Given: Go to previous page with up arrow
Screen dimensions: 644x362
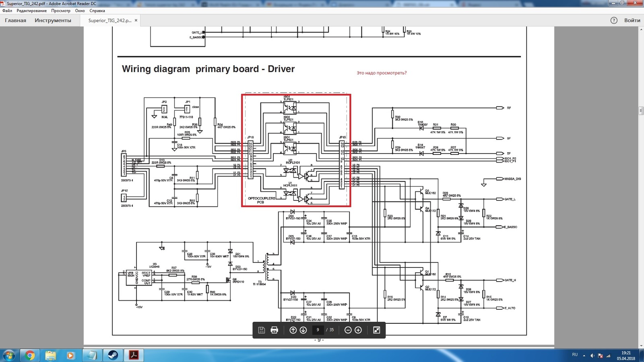Looking at the screenshot, I should pyautogui.click(x=293, y=330).
